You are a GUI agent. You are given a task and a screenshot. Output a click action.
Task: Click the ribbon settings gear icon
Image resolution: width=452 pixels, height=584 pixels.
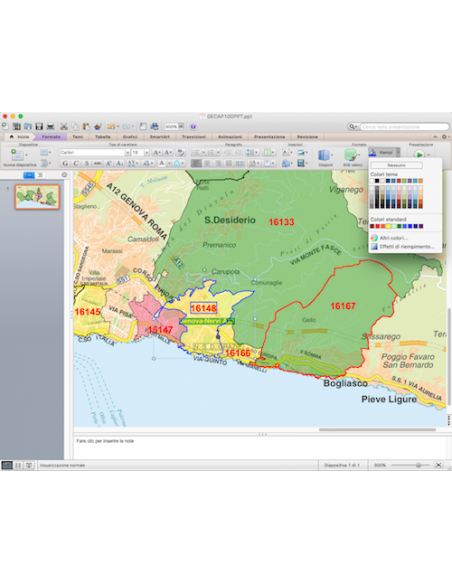[x=444, y=137]
